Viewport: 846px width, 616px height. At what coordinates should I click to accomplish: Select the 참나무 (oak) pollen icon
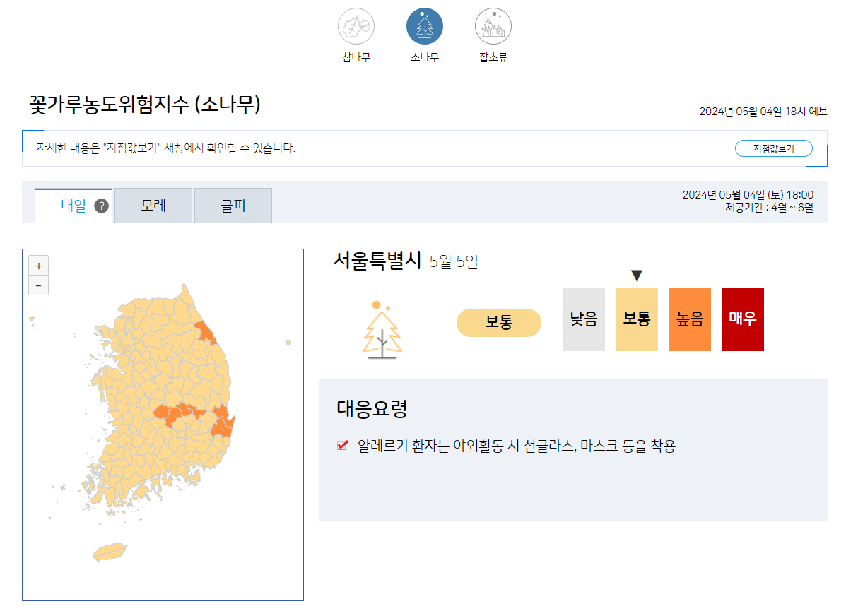(356, 25)
